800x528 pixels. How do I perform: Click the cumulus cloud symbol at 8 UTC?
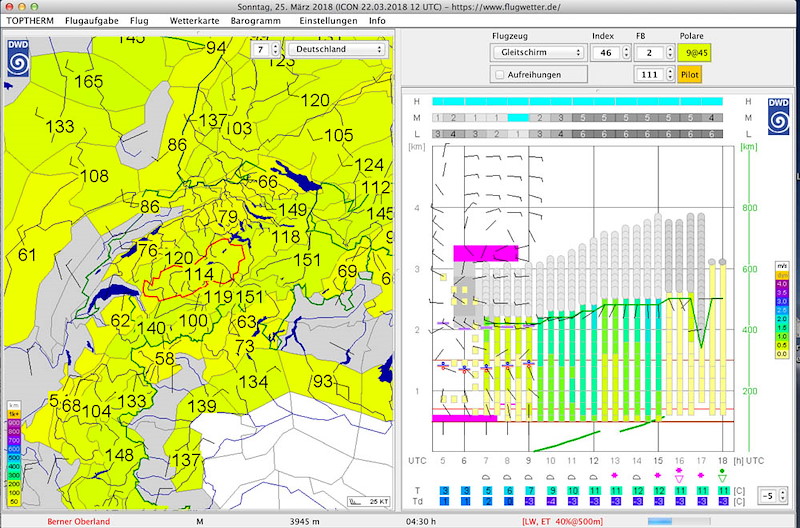[507, 477]
